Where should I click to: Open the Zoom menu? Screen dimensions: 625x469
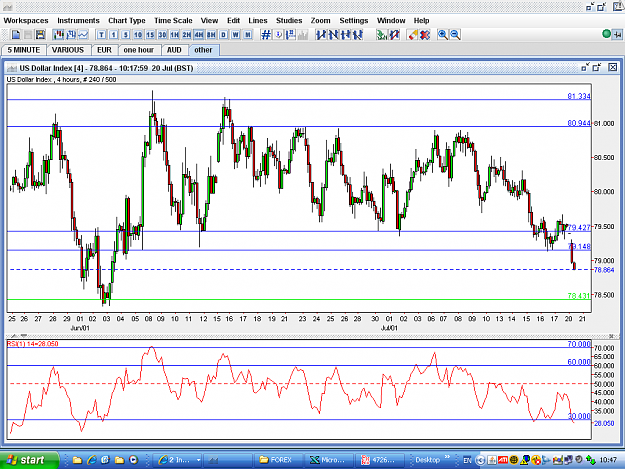pyautogui.click(x=320, y=20)
